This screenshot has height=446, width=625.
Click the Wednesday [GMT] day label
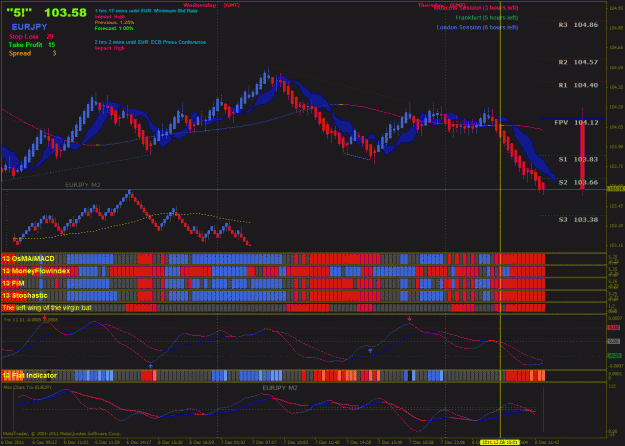click(x=211, y=5)
